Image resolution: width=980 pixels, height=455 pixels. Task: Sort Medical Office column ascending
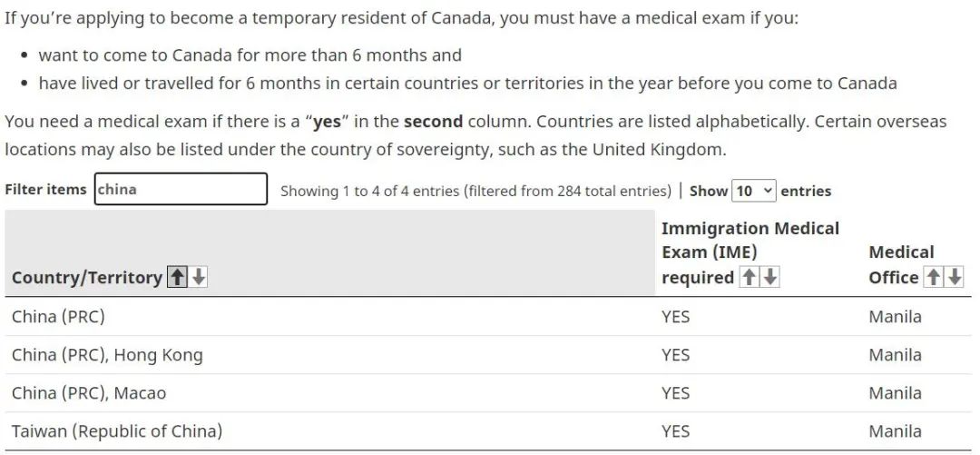933,277
